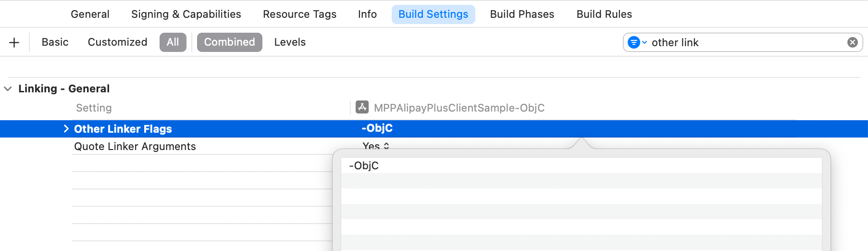
Task: Click the plus add build setting icon
Action: coord(14,42)
